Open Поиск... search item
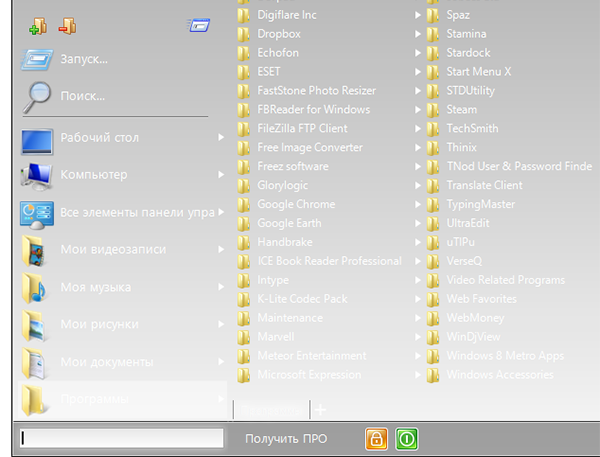This screenshot has width=600, height=457. (122, 96)
